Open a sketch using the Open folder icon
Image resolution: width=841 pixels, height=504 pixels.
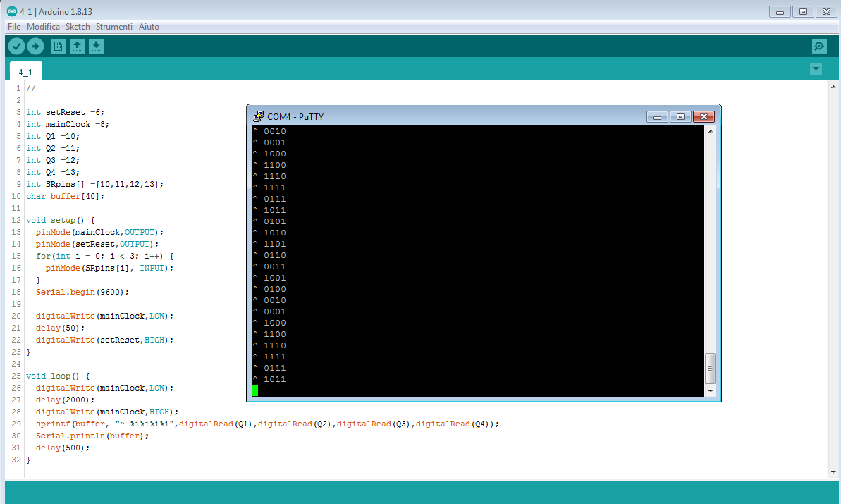(77, 45)
